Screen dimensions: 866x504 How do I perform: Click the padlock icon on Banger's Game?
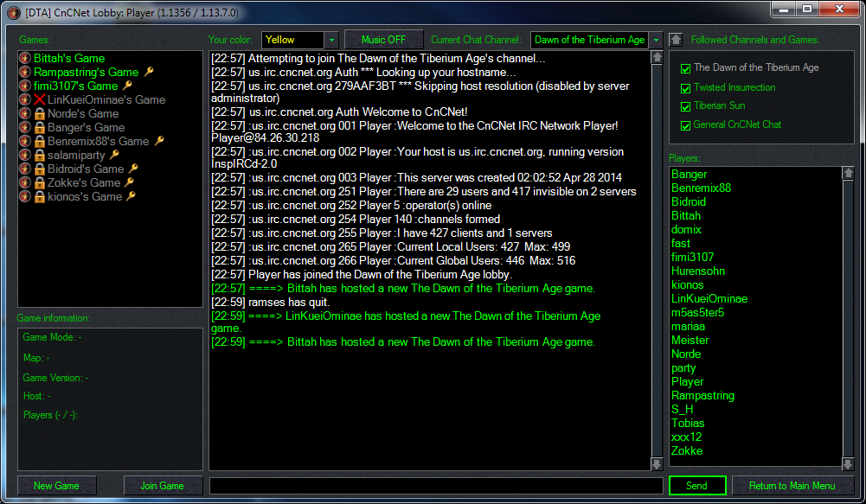(39, 128)
